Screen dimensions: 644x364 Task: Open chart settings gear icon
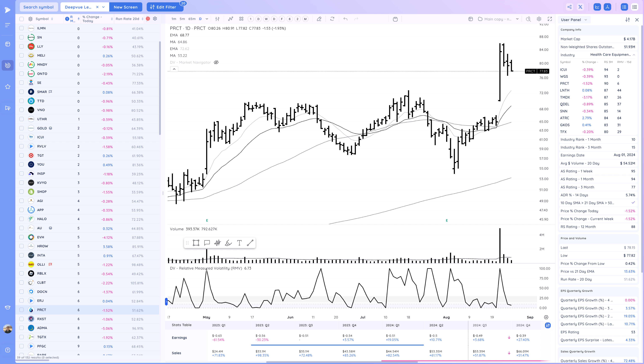[539, 19]
